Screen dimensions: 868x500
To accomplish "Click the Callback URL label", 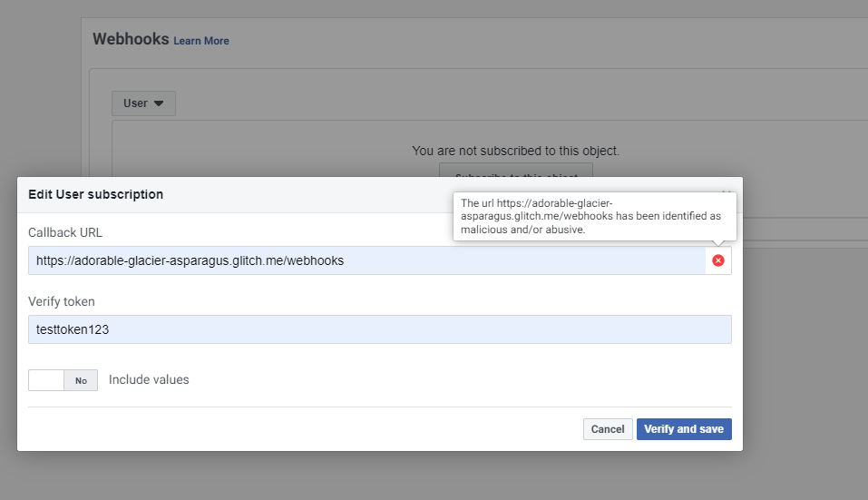I will (65, 232).
